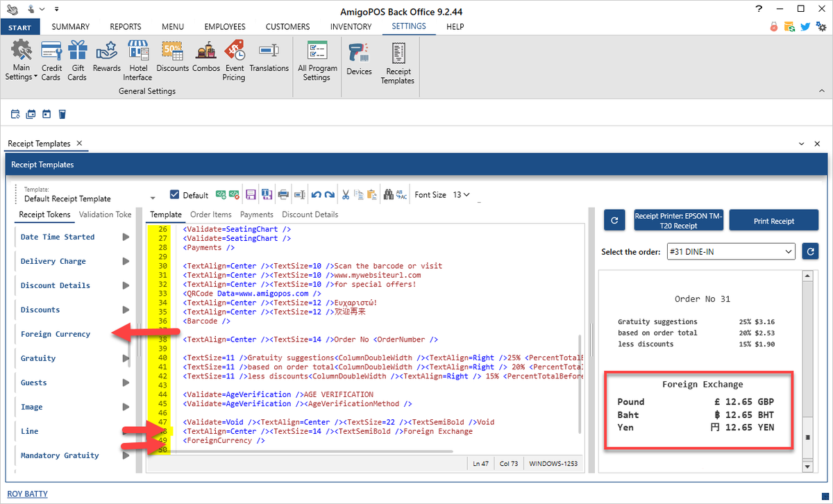Cut selection with the scissors icon

346,195
